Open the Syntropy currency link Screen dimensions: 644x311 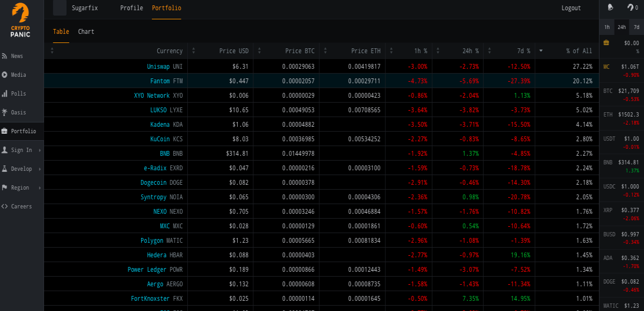point(153,197)
